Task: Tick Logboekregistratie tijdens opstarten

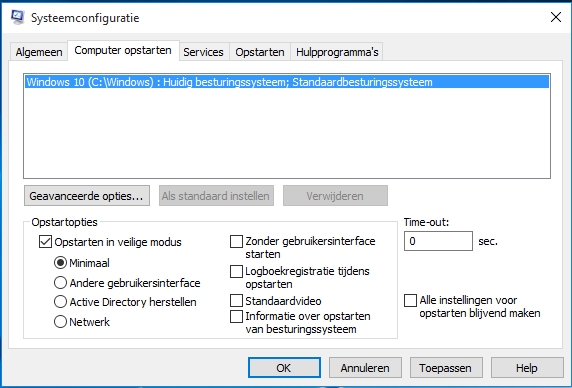Action: [236, 271]
